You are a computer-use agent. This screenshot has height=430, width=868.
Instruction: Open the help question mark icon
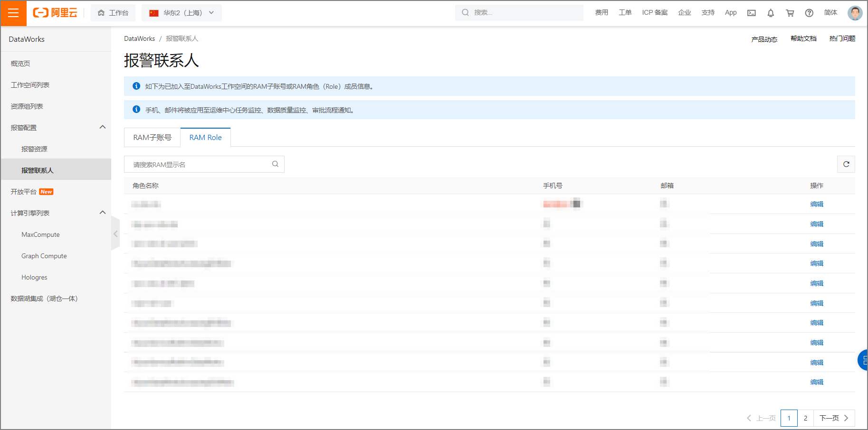click(809, 13)
